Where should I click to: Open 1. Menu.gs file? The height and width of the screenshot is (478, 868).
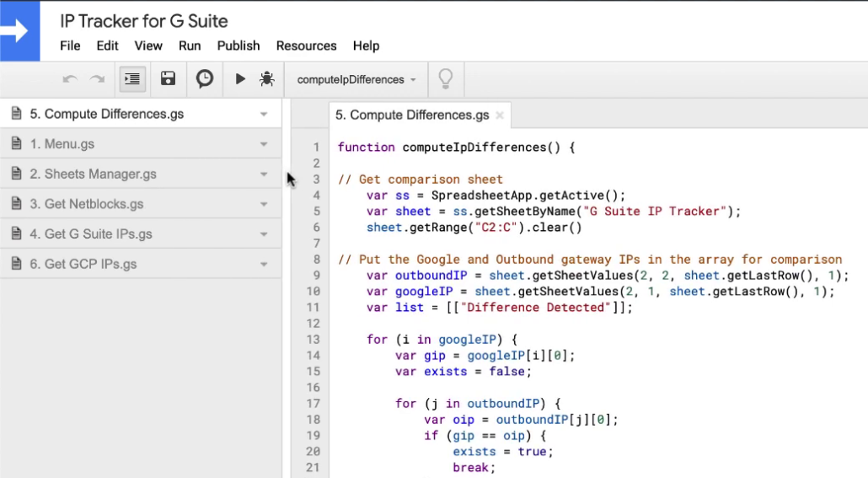tap(141, 144)
